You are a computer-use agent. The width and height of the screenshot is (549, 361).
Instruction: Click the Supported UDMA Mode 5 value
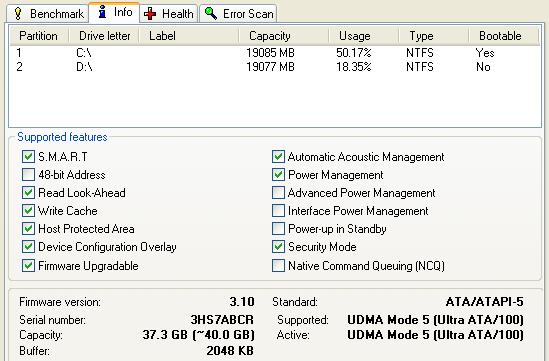click(436, 320)
